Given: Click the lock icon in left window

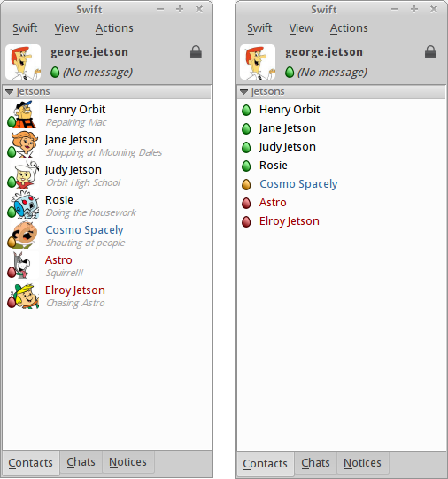Looking at the screenshot, I should tap(196, 52).
